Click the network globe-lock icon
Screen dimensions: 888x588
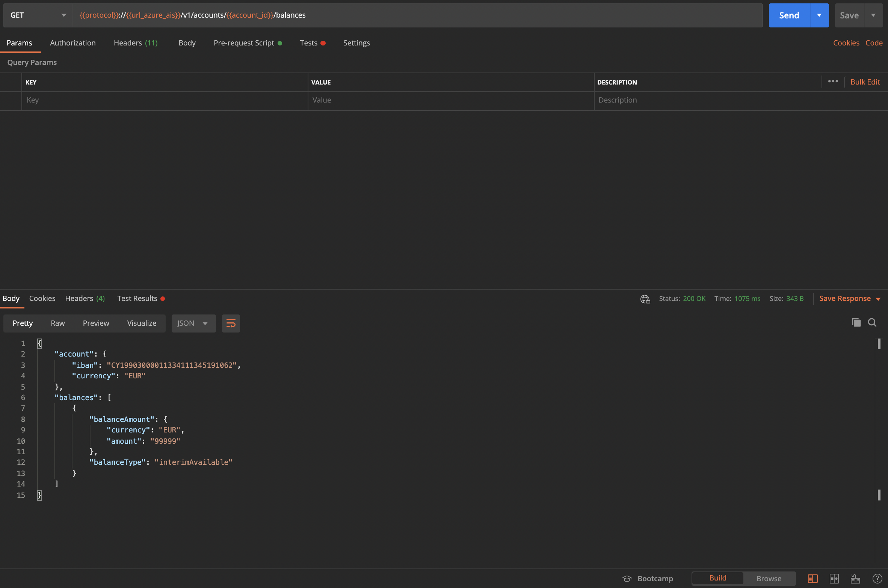[x=645, y=299]
